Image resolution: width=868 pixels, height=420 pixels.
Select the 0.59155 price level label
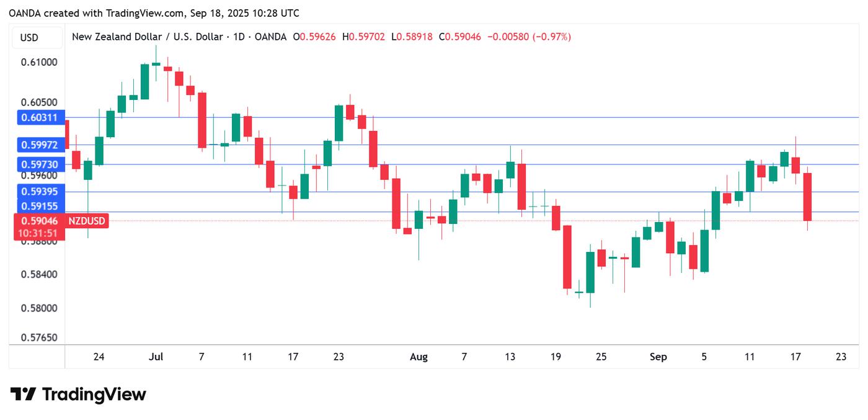pos(40,206)
